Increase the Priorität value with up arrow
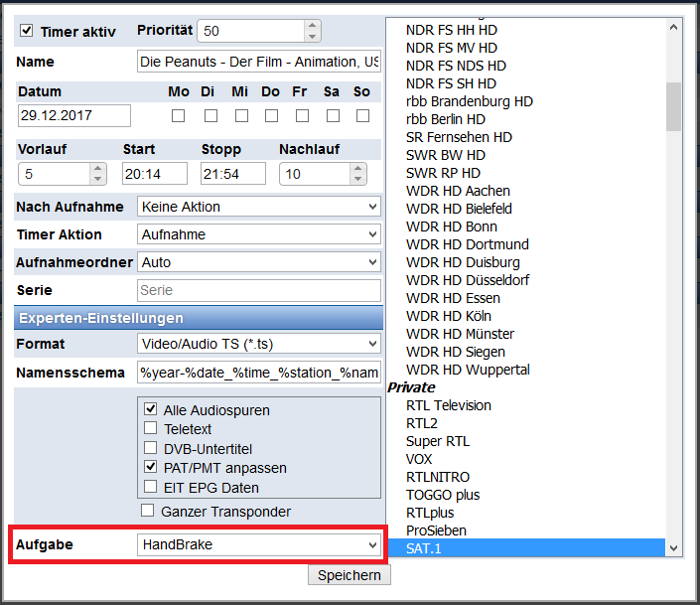The width and height of the screenshot is (700, 605). [312, 25]
